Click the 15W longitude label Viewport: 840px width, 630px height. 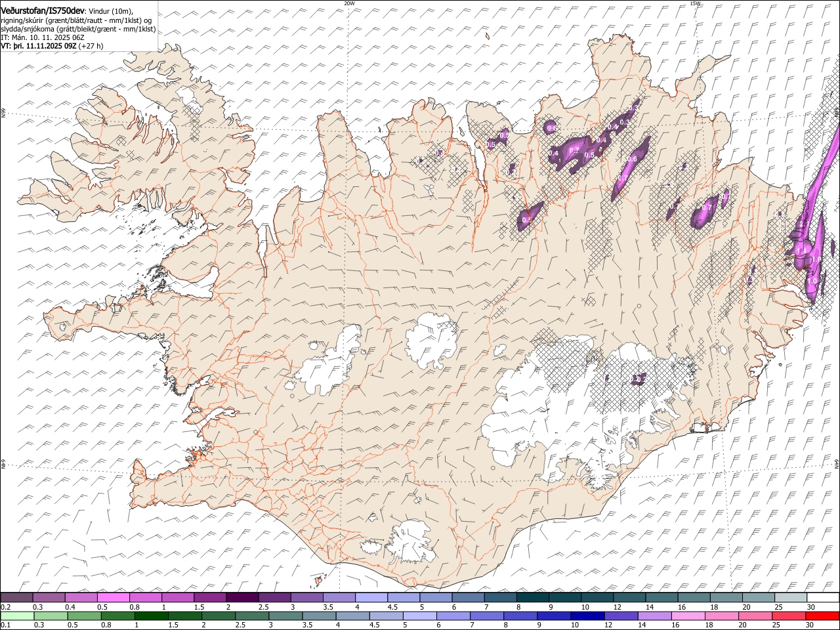pos(695,3)
